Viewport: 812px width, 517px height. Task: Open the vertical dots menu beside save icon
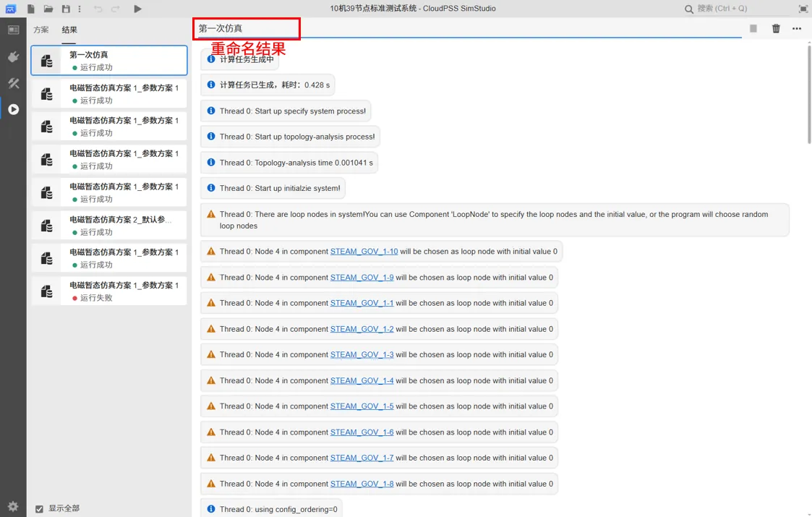[80, 9]
